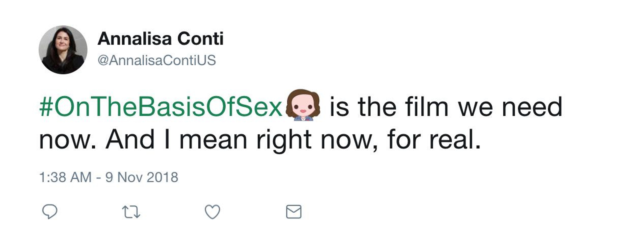Click the word "film" in the tweet
Viewport: 644px width, 238px height.
click(427, 107)
